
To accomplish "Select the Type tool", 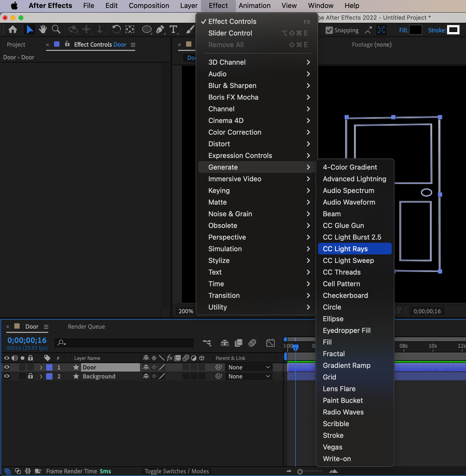I will point(173,29).
